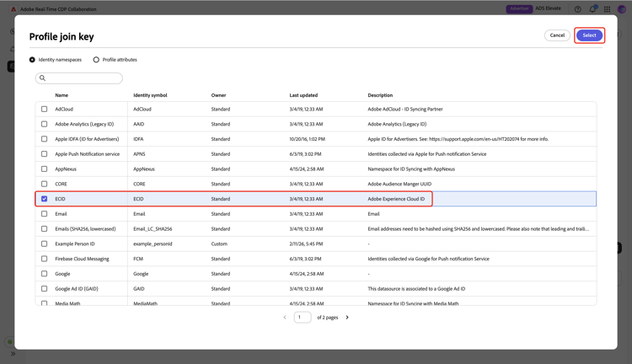Image resolution: width=632 pixels, height=364 pixels.
Task: Check the Apple IDFA row checkbox
Action: coord(45,139)
